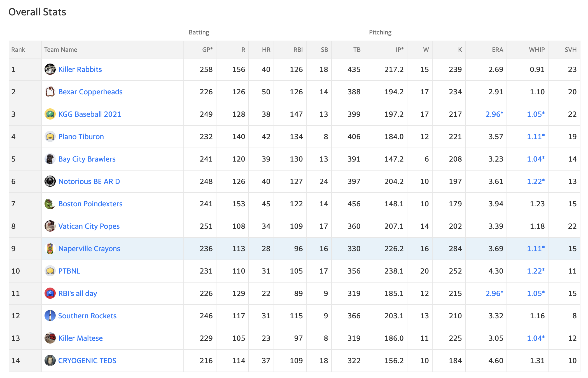Click the Southern Rockets team avatar
This screenshot has width=588, height=378.
pos(50,316)
